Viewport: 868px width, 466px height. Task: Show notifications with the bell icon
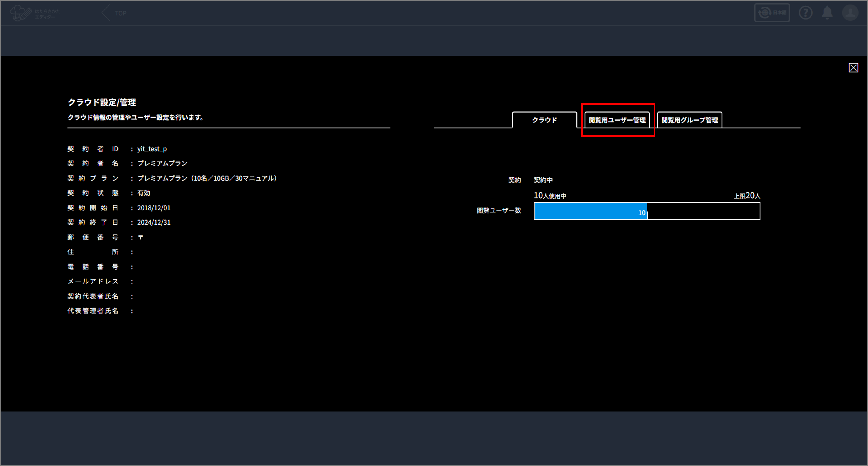827,13
